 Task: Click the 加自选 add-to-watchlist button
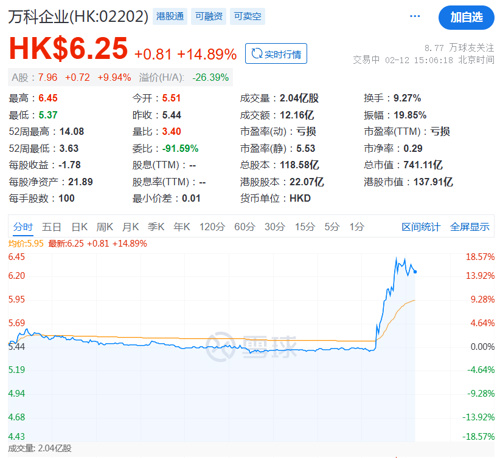coord(466,17)
